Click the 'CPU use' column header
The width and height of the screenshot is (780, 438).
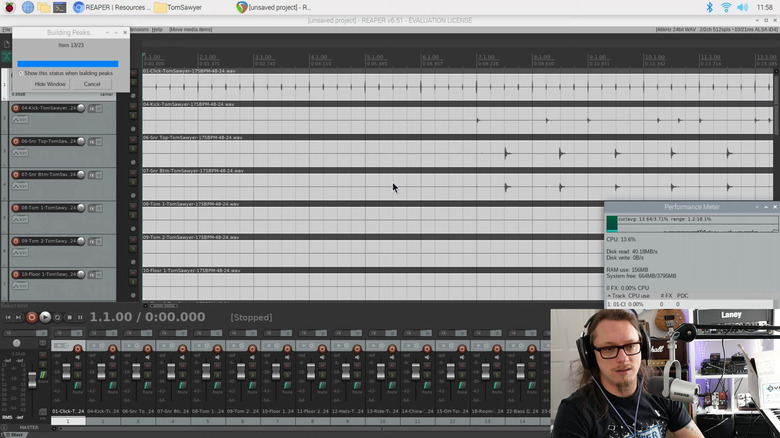click(639, 296)
